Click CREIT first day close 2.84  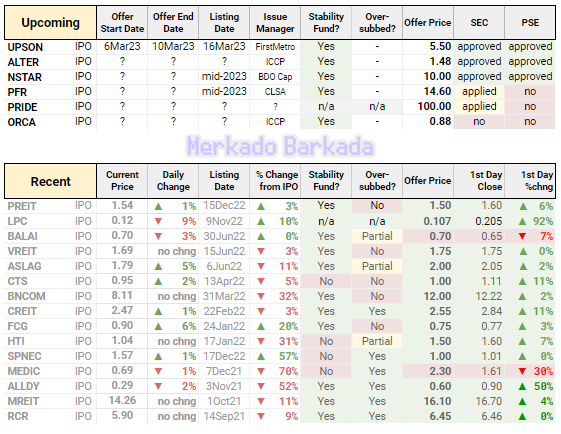492,312
